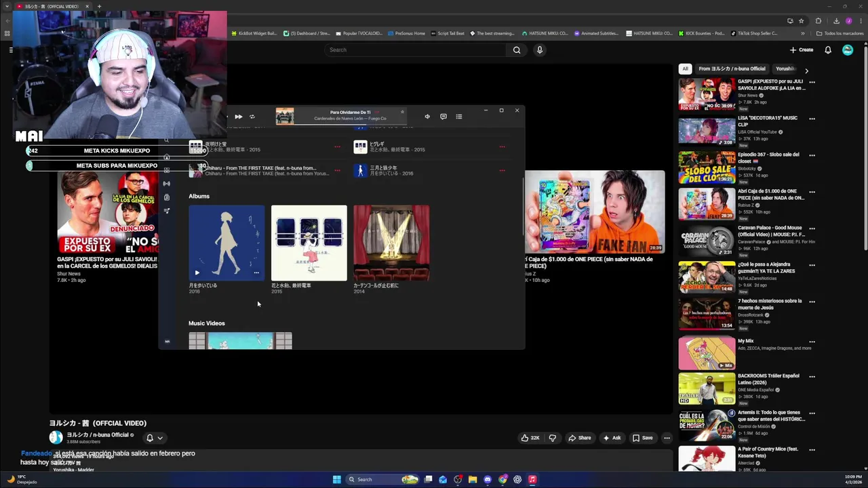Share the YouTube video
Viewport: 868px width, 488px height.
point(580,438)
